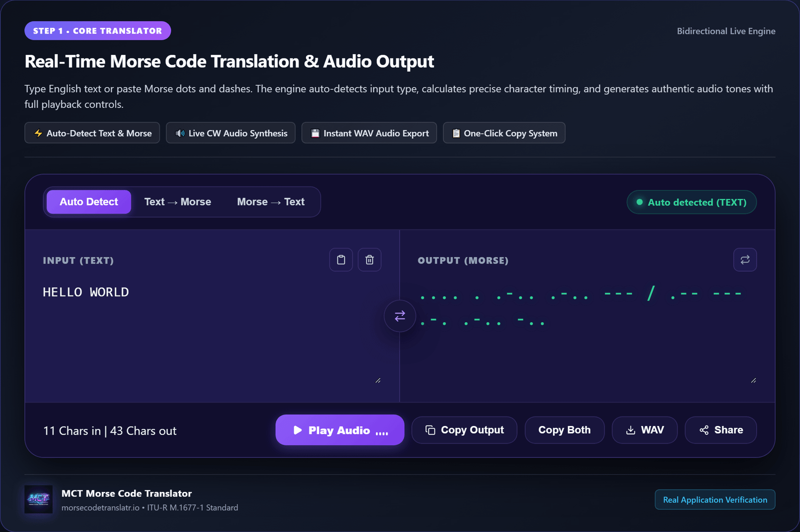Click the OUTPUT (MORSE) label
This screenshot has width=800, height=532.
coord(463,260)
